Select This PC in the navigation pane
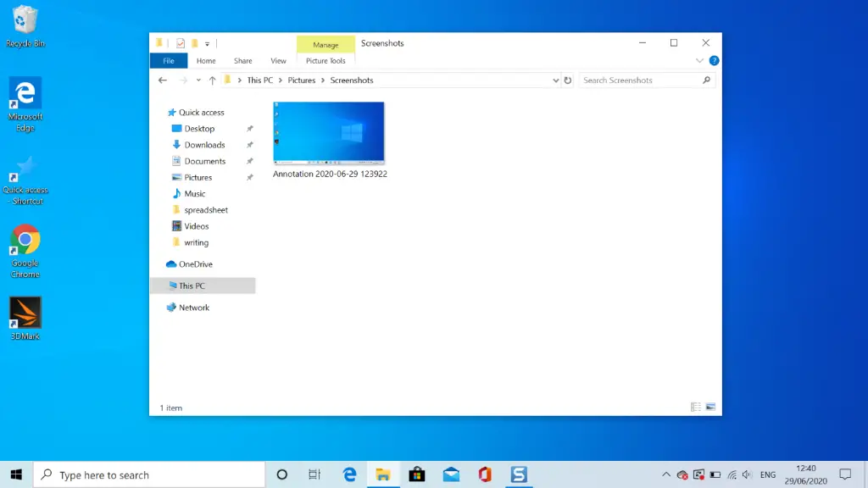This screenshot has width=868, height=488. 203,286
